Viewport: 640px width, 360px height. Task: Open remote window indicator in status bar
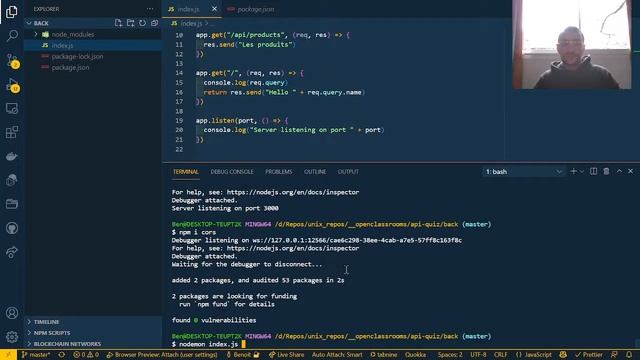[8, 355]
